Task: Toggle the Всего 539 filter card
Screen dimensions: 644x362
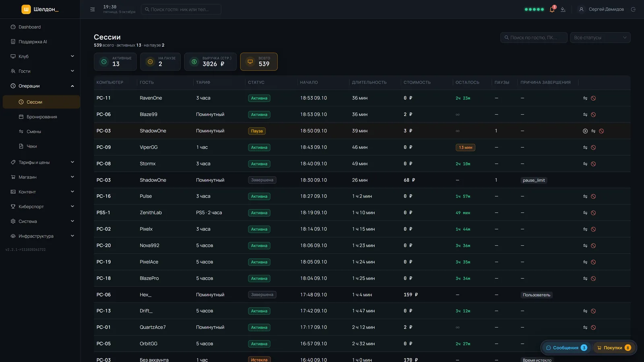Action: (x=259, y=62)
